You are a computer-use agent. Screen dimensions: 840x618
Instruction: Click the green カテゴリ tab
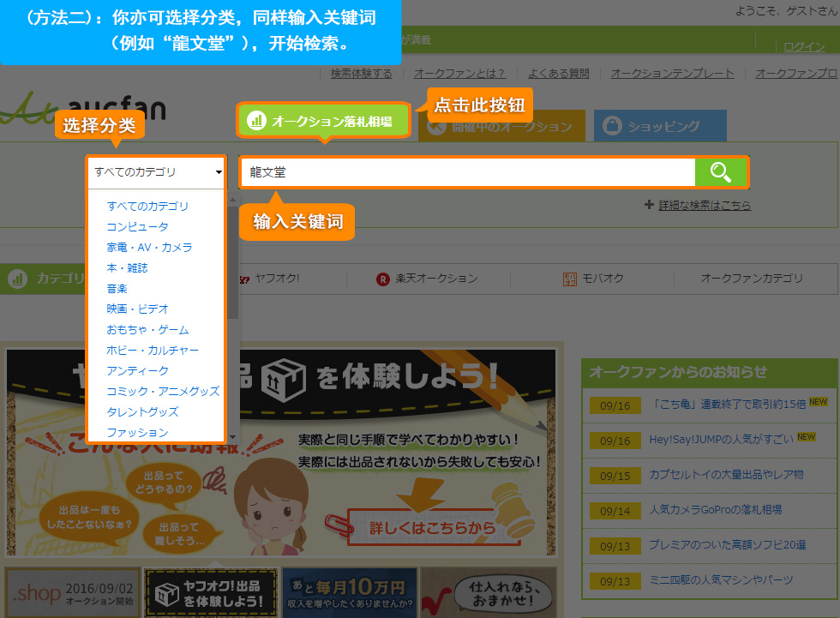click(x=43, y=279)
